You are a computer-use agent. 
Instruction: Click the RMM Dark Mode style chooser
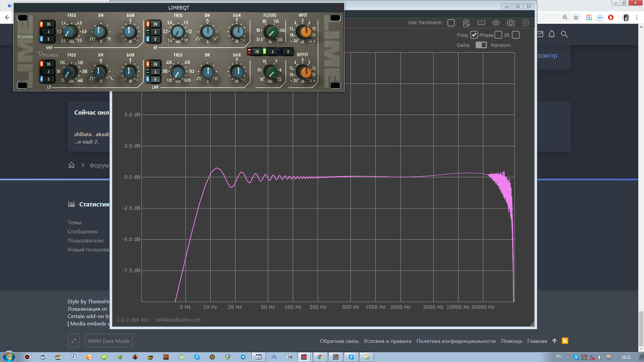pos(109,341)
